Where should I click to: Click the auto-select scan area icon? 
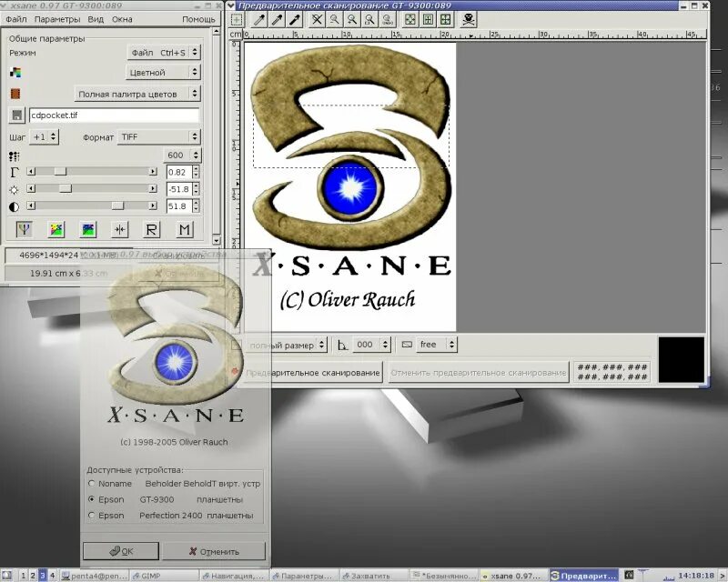tap(410, 19)
